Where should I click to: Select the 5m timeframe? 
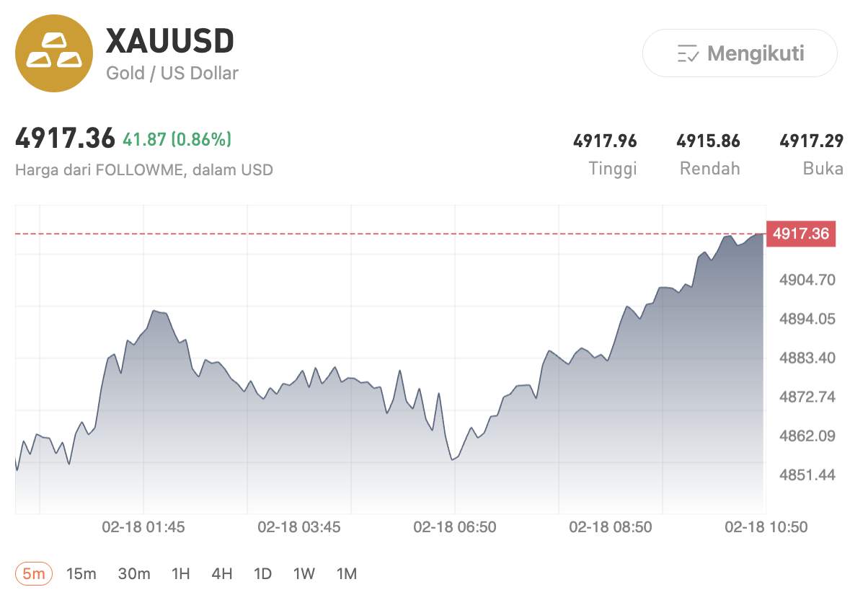(x=32, y=573)
